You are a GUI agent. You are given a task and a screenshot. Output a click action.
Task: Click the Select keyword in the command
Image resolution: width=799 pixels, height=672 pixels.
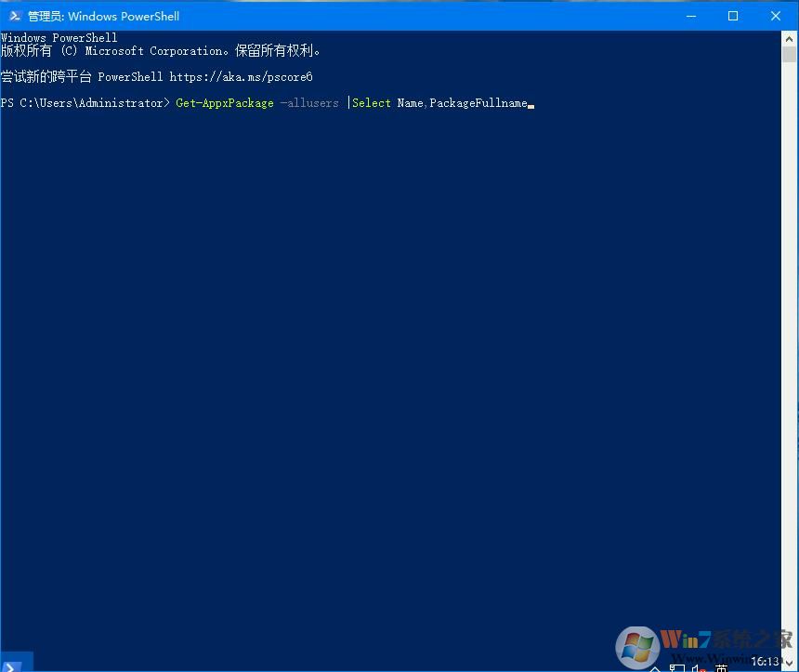click(372, 103)
